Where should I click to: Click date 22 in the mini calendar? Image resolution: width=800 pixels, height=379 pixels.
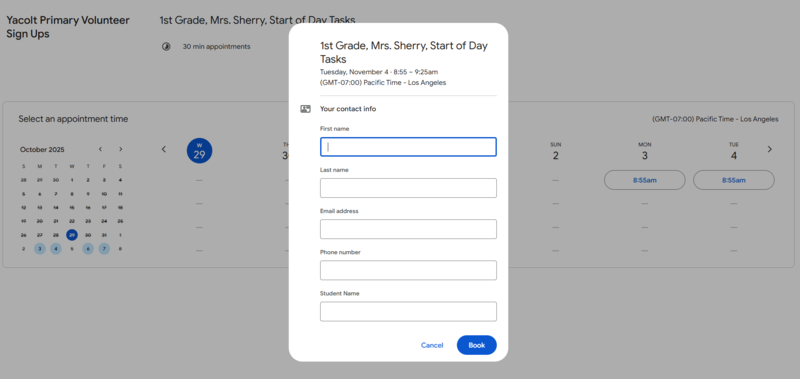coord(72,221)
